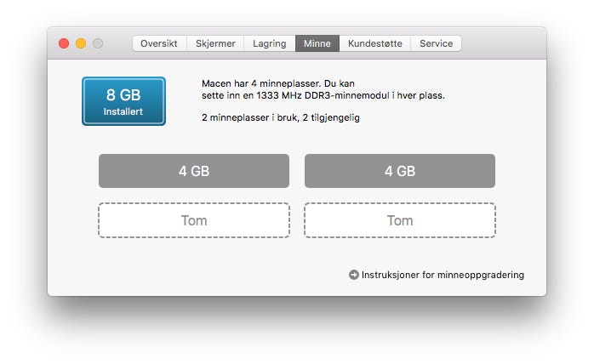Image resolution: width=594 pixels, height=364 pixels.
Task: Click the right empty Tom memory slot
Action: coord(400,220)
